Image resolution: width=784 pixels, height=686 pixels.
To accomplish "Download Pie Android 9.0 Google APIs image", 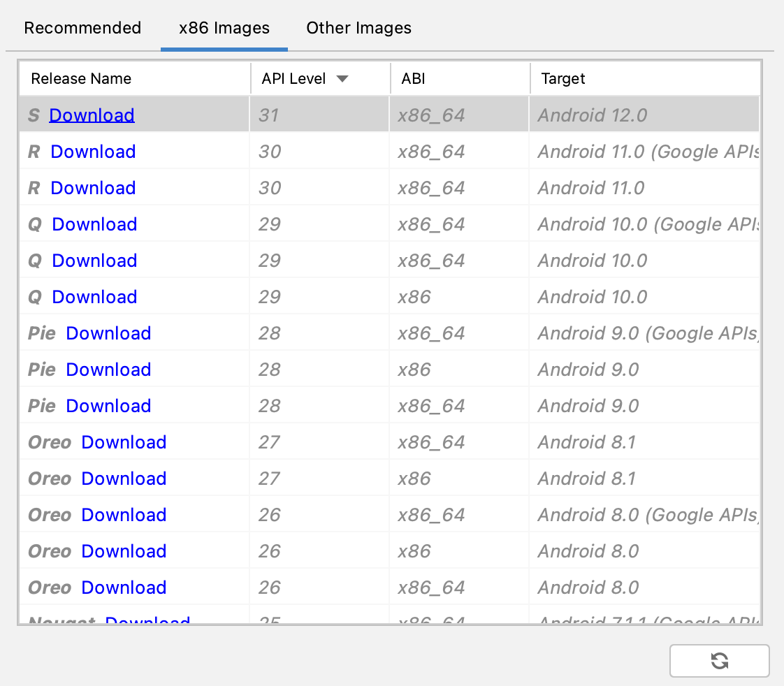I will click(x=108, y=333).
